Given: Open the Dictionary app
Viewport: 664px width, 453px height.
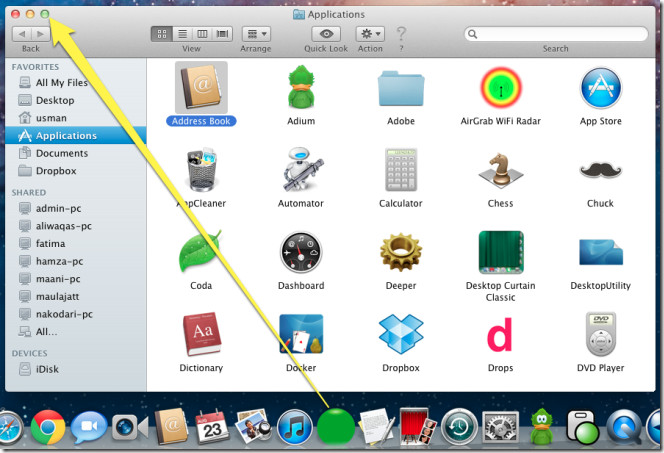Looking at the screenshot, I should 202,334.
